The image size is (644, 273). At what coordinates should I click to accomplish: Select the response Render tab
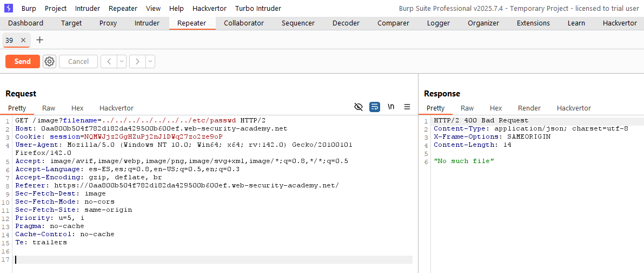coord(529,108)
